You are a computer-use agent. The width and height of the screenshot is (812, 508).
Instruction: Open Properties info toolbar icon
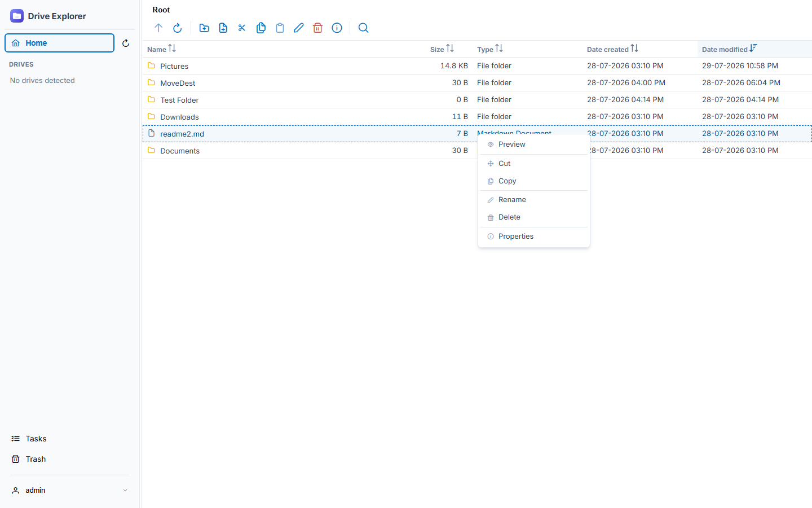337,28
